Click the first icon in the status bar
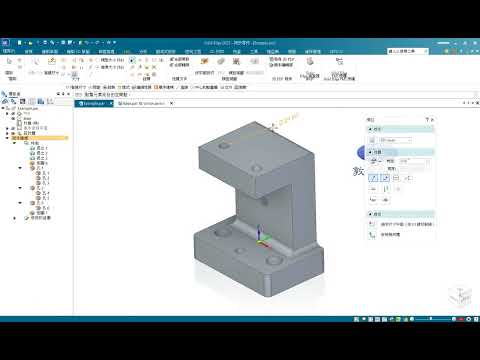The height and width of the screenshot is (360, 480). tap(356, 319)
